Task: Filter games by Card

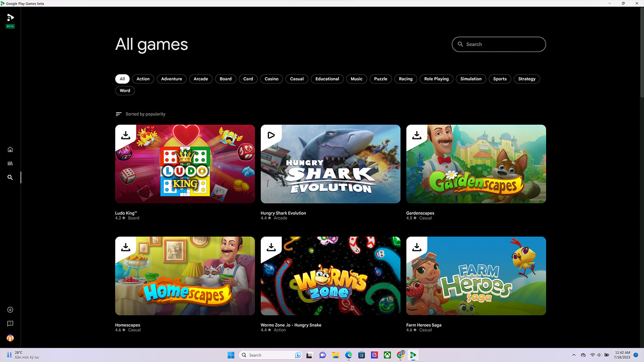Action: [x=248, y=79]
